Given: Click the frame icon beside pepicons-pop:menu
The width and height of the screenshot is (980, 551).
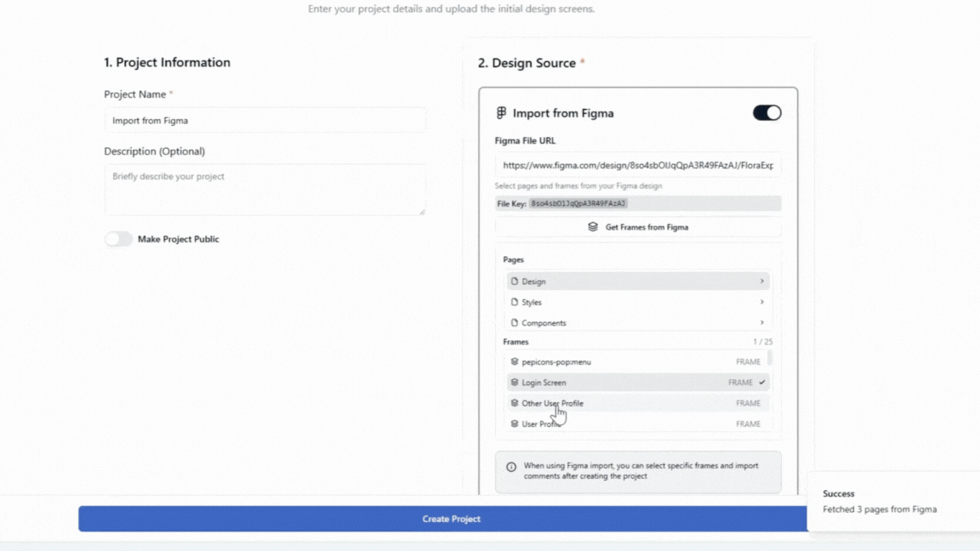Looking at the screenshot, I should pos(515,362).
